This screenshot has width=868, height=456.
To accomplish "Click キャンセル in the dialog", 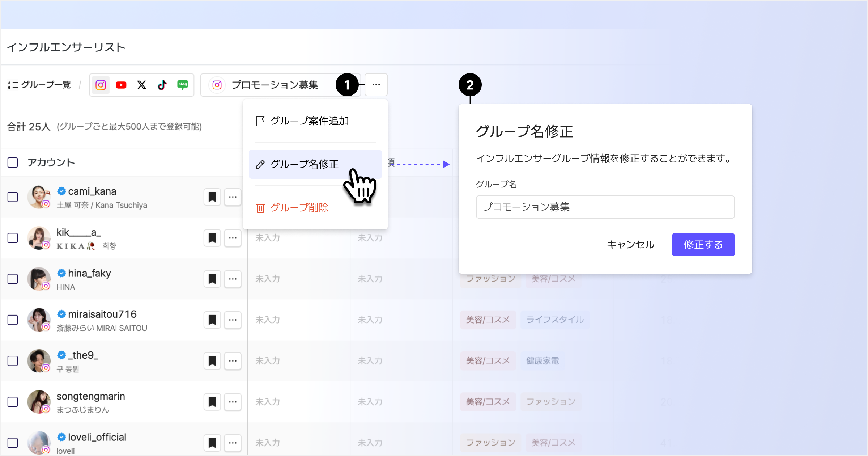I will (630, 245).
